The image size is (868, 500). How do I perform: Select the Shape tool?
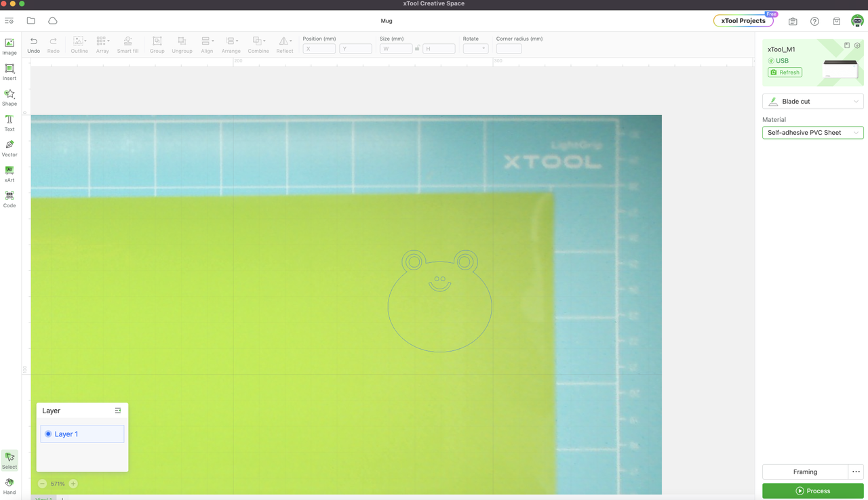[x=9, y=98]
